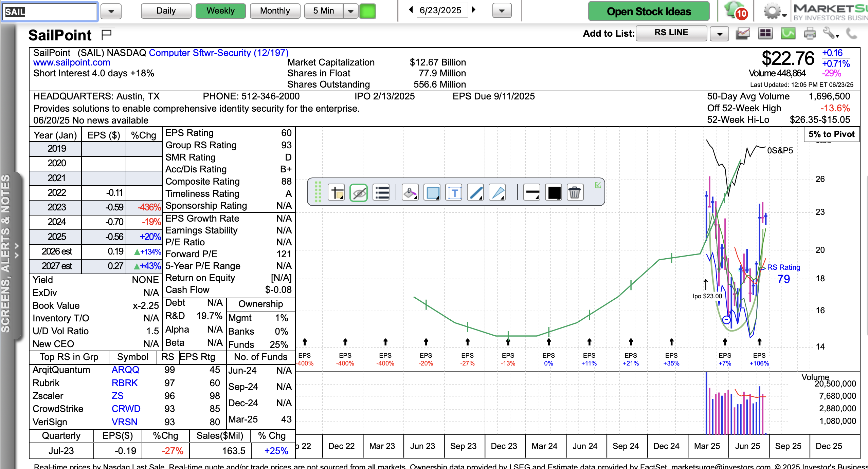The height and width of the screenshot is (469, 868).
Task: Click the printer icon
Action: [x=810, y=33]
